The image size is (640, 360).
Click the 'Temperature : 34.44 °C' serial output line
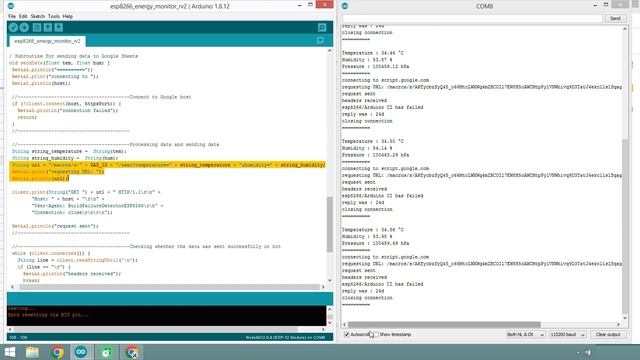tap(373, 53)
